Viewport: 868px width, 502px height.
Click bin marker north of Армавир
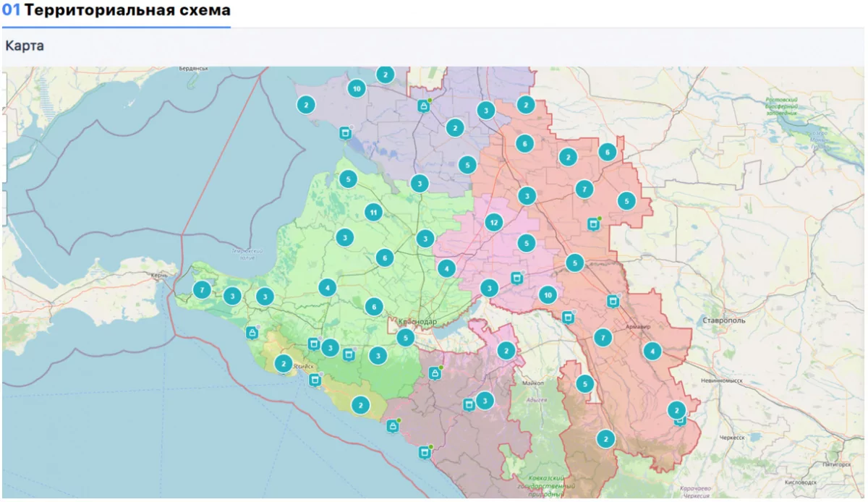(613, 301)
